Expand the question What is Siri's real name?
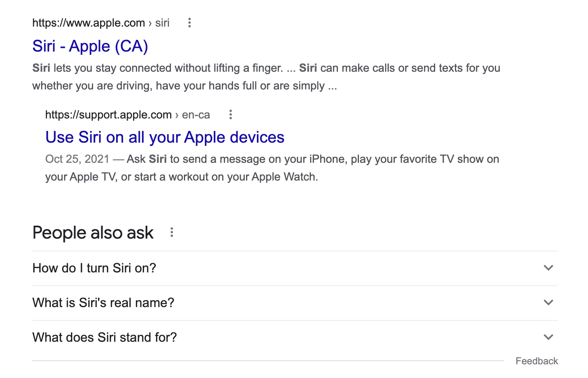The image size is (588, 378). [x=295, y=303]
